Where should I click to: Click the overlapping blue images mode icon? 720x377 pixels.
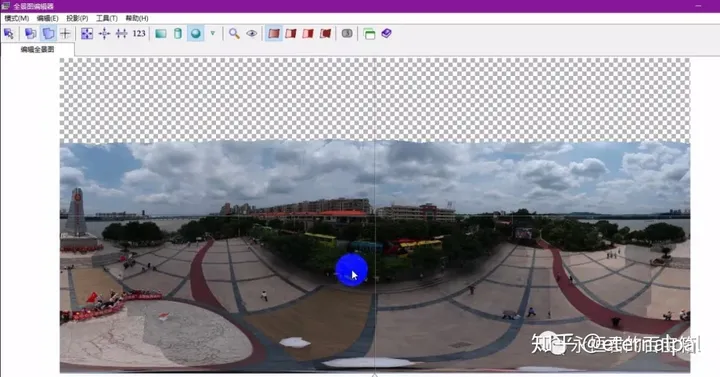[31, 34]
